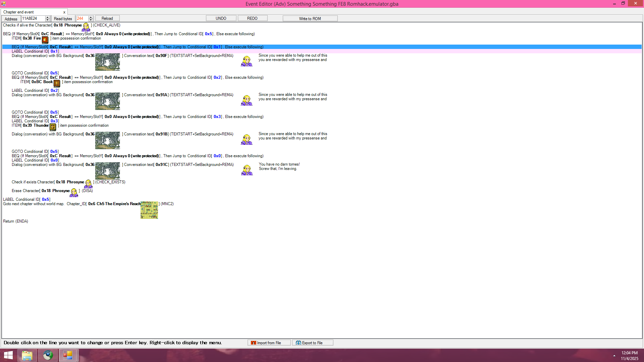This screenshot has height=362, width=644.
Task: Click the Book item icon
Action: point(57,83)
